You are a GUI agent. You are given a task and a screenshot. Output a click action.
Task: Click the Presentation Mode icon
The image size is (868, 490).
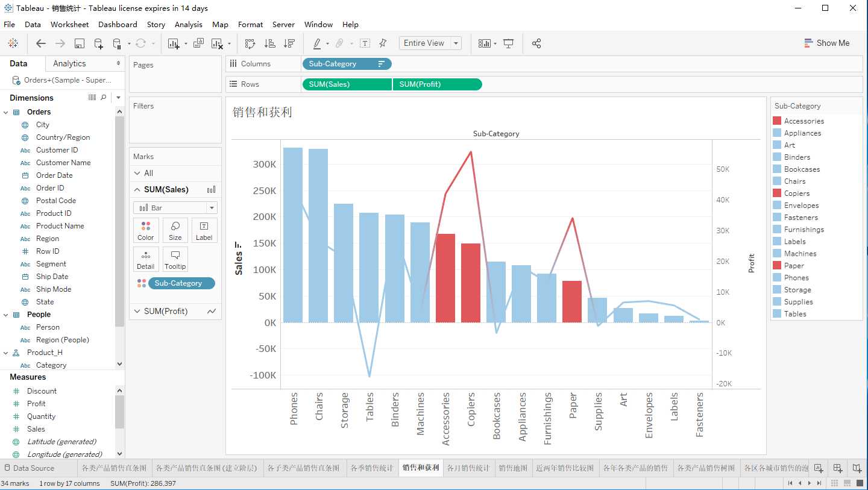pyautogui.click(x=508, y=43)
